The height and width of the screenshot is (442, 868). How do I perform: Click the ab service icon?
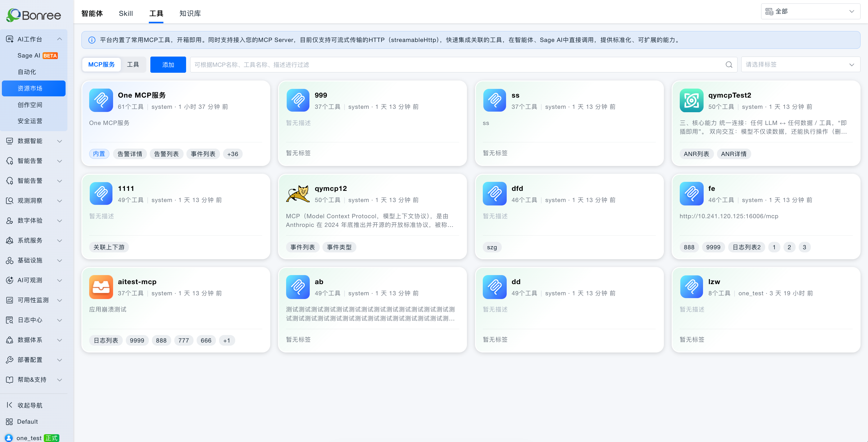298,287
